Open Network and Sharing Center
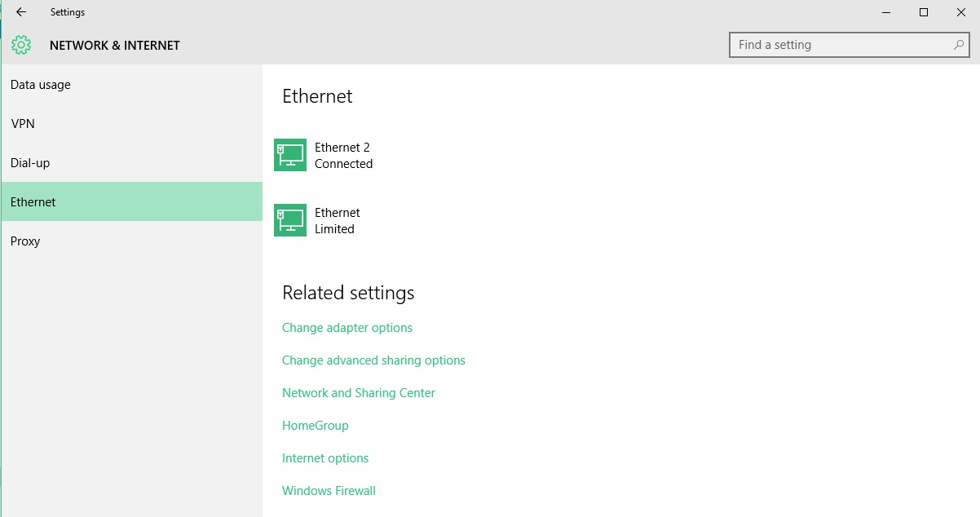The height and width of the screenshot is (517, 980). [359, 393]
